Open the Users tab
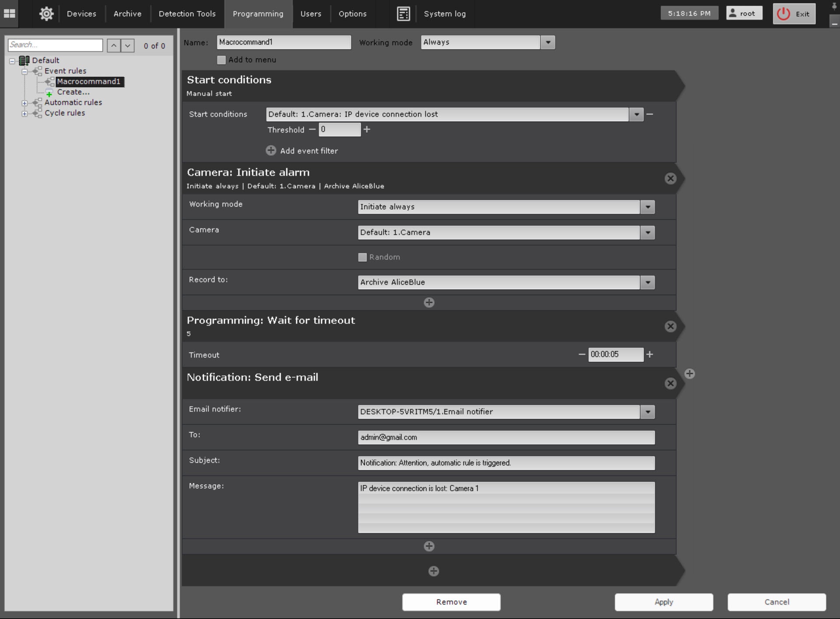 click(x=311, y=14)
